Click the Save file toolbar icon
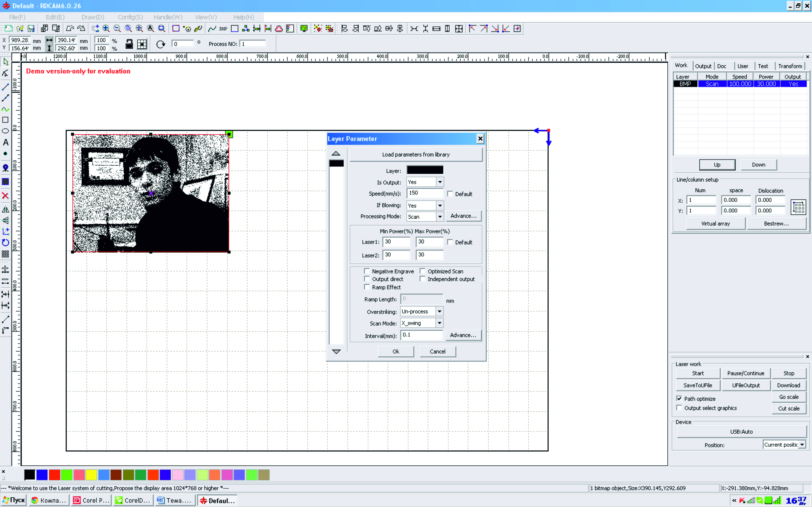 tap(31, 29)
